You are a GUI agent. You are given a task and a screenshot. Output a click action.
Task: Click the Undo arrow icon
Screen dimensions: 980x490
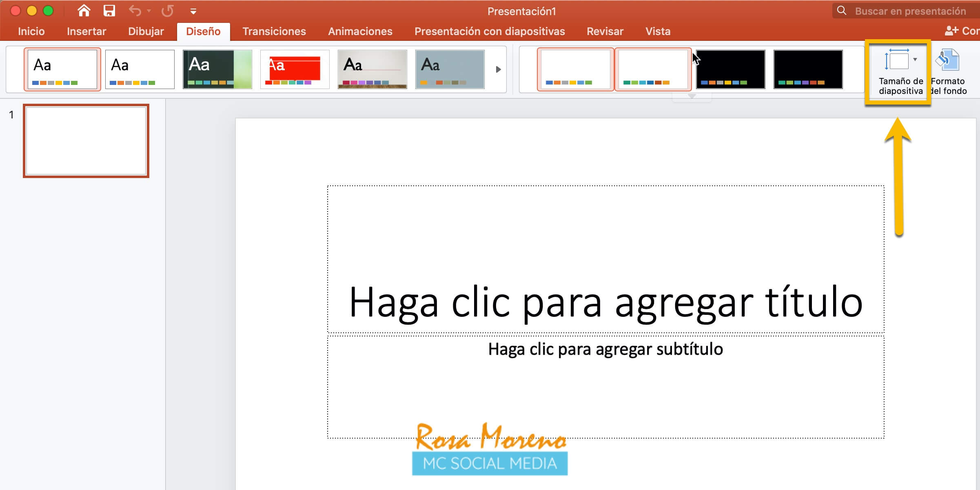pyautogui.click(x=135, y=11)
